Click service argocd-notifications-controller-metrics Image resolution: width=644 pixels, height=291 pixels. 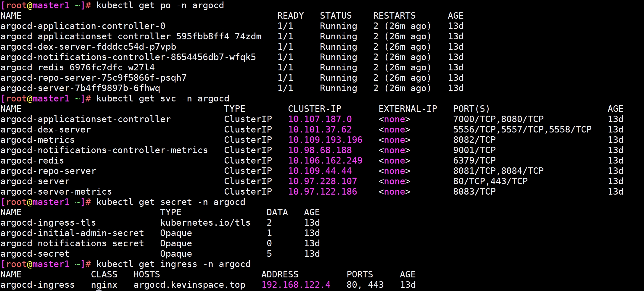[x=104, y=151]
